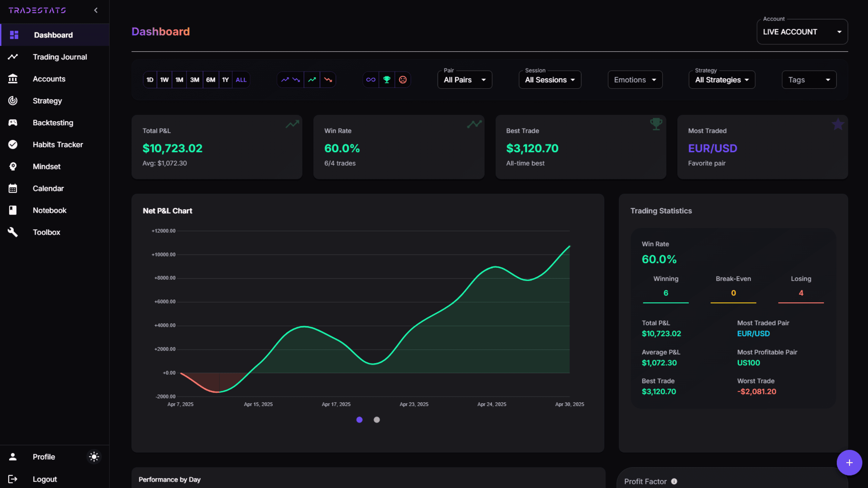Click the Best Trade trophy icon
This screenshot has height=488, width=868.
656,124
